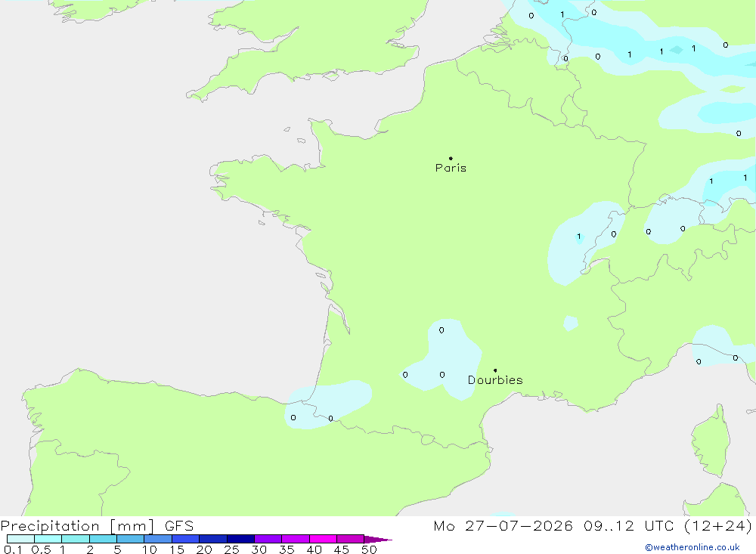Click the '09..12 UTC (12+24)' time text
Viewport: 756px width, 554px height.
pos(668,525)
